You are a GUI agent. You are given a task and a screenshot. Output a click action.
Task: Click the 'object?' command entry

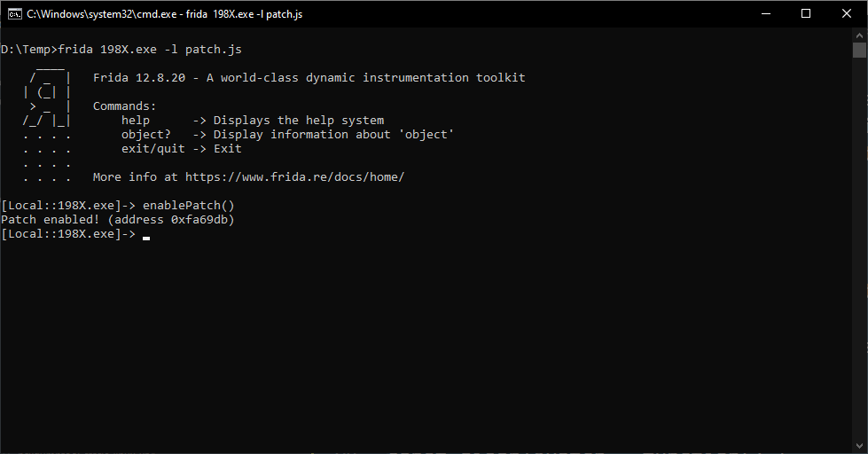[x=146, y=135]
